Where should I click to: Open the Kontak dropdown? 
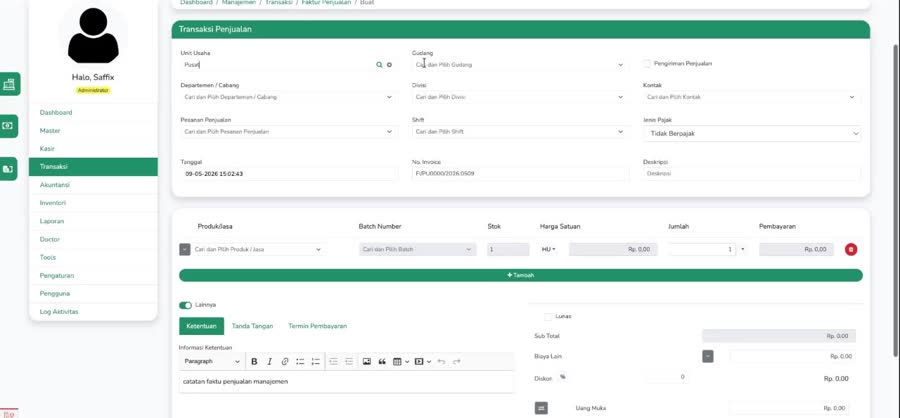click(x=751, y=97)
